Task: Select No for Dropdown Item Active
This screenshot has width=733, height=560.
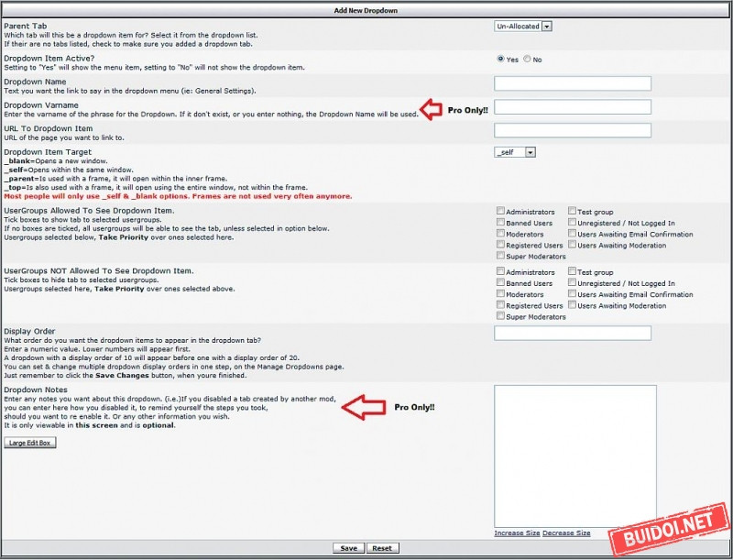Action: [x=527, y=59]
